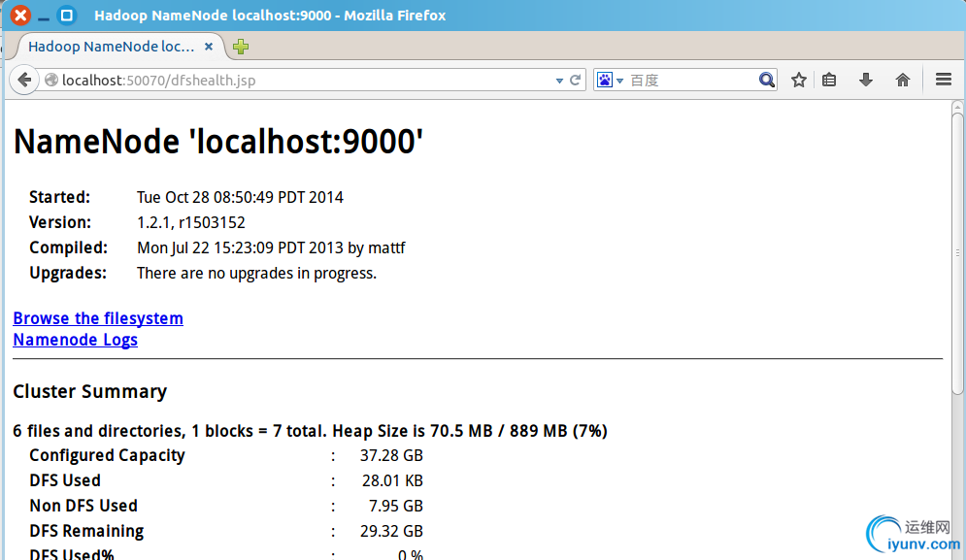
Task: Open the Namenode Logs link
Action: tap(75, 340)
